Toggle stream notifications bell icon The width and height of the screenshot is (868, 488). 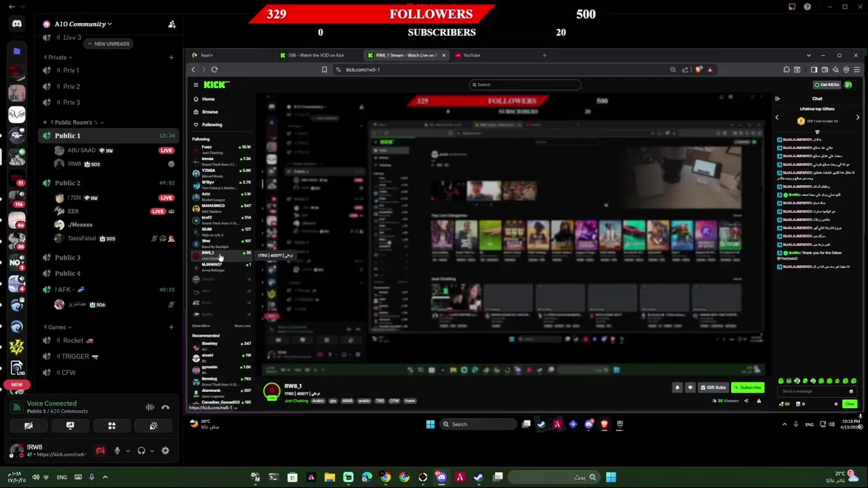(x=677, y=388)
